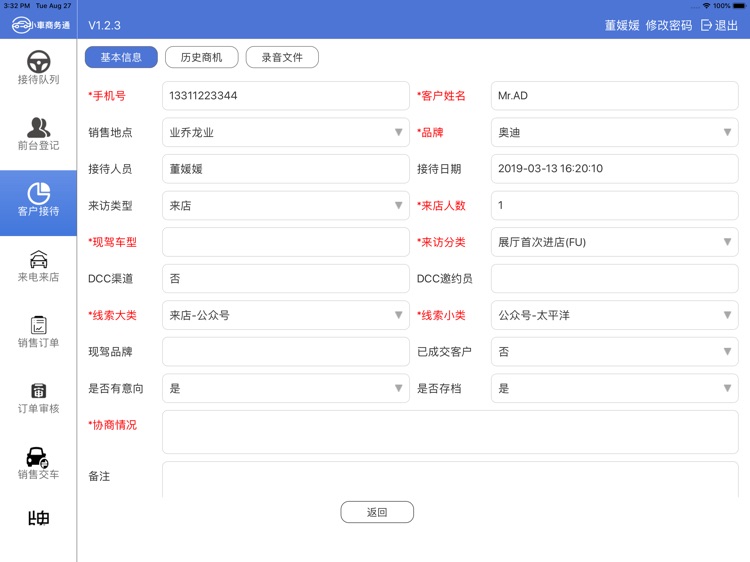Click the 接待人员 field

click(286, 169)
